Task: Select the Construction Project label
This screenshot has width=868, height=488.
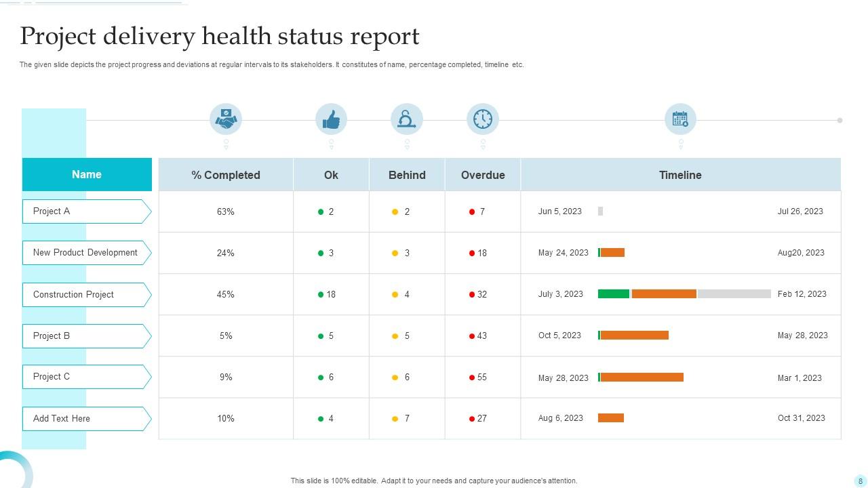Action: click(x=73, y=295)
